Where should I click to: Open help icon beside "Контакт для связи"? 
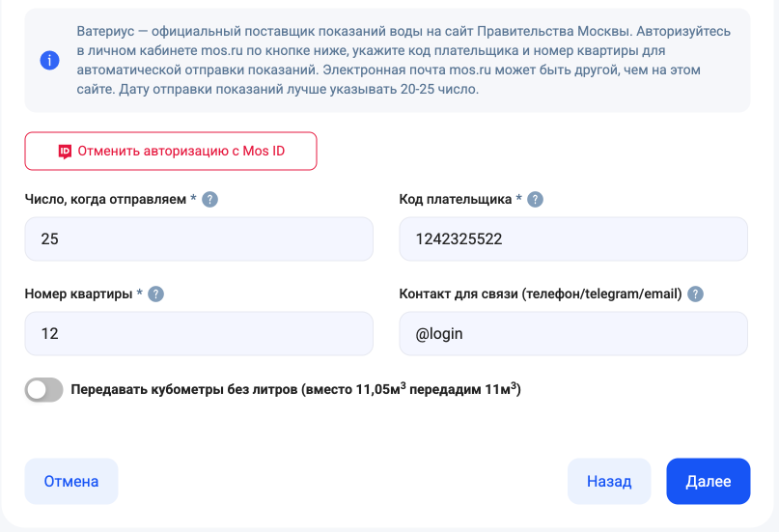point(695,294)
